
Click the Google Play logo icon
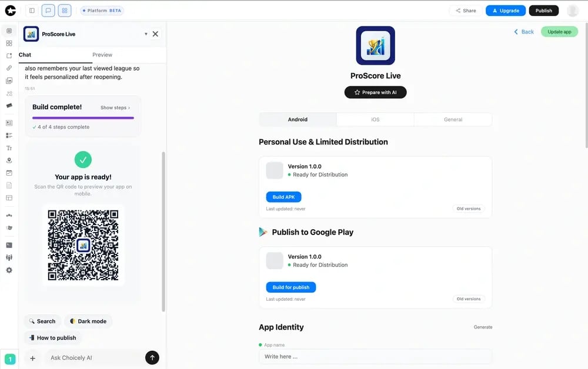point(263,232)
